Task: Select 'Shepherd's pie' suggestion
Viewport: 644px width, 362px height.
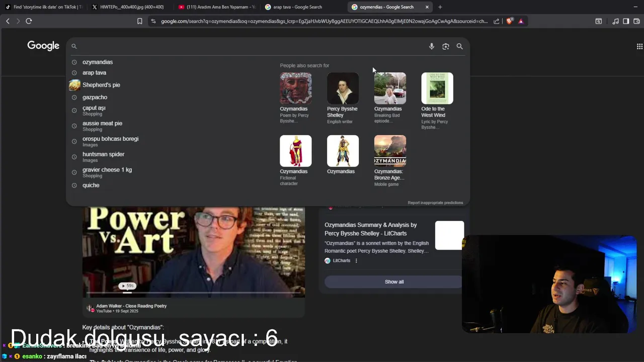Action: [101, 85]
